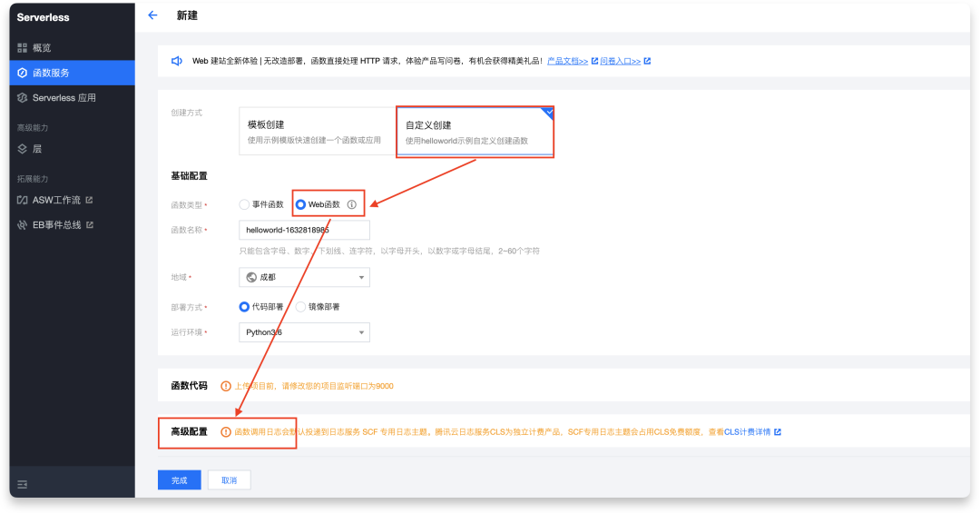Click warning icon beside 高级配置
This screenshot has width=980, height=514.
226,432
